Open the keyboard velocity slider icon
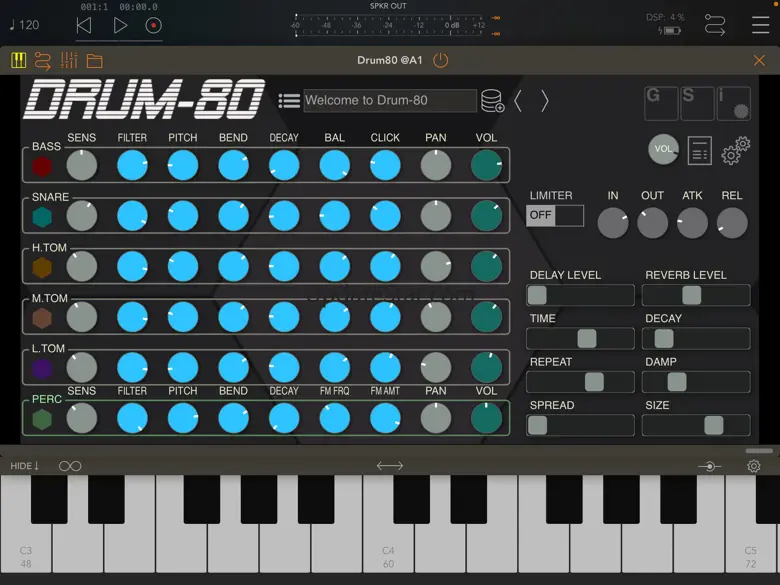The height and width of the screenshot is (585, 780). [x=709, y=466]
